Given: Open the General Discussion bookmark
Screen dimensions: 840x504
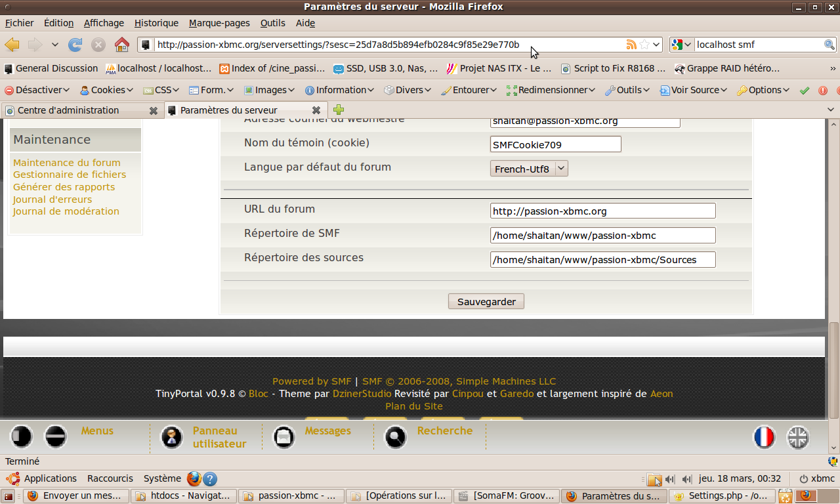Looking at the screenshot, I should click(x=51, y=68).
